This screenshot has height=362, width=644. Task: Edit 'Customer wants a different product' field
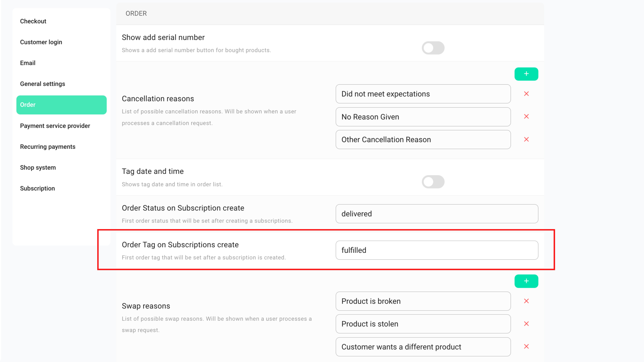coord(423,347)
